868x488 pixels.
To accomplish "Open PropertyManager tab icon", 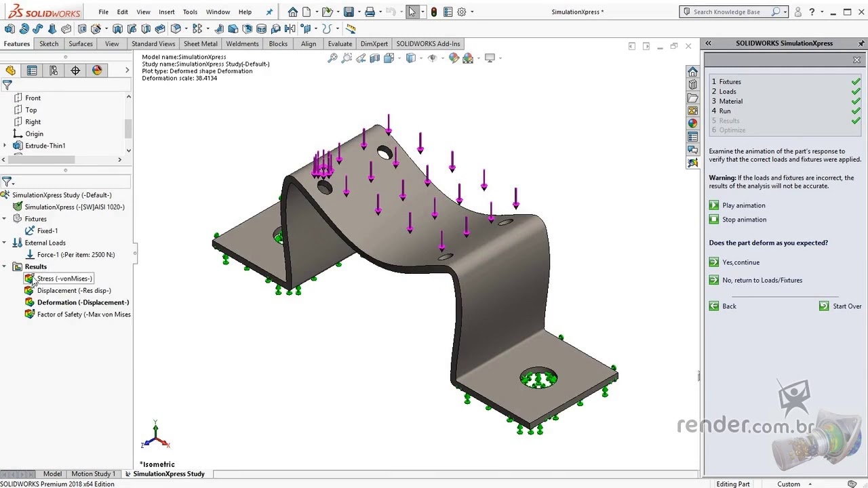I will [x=32, y=70].
